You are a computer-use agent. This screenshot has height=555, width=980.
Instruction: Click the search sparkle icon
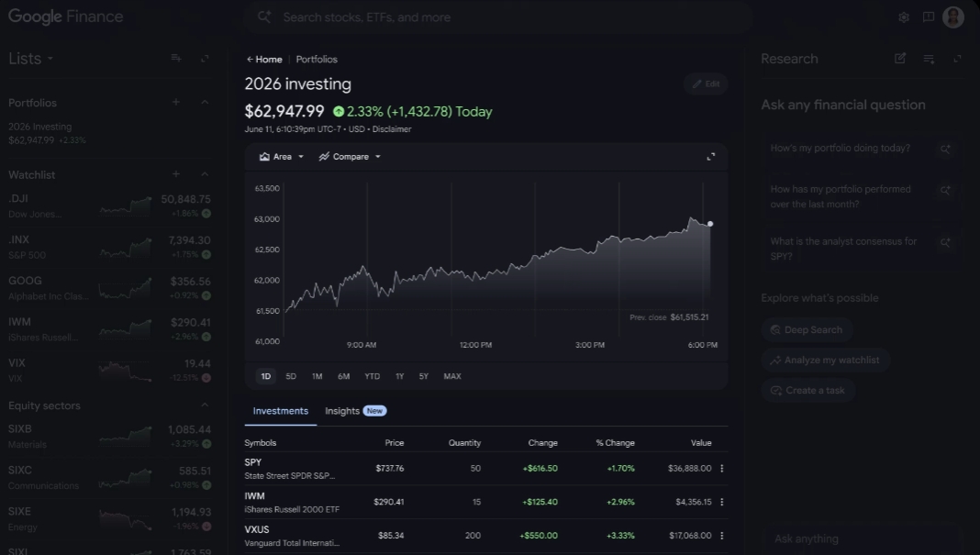point(264,17)
